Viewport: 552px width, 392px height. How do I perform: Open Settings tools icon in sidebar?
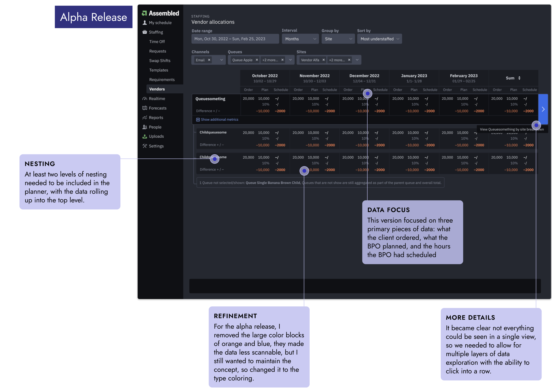[145, 146]
